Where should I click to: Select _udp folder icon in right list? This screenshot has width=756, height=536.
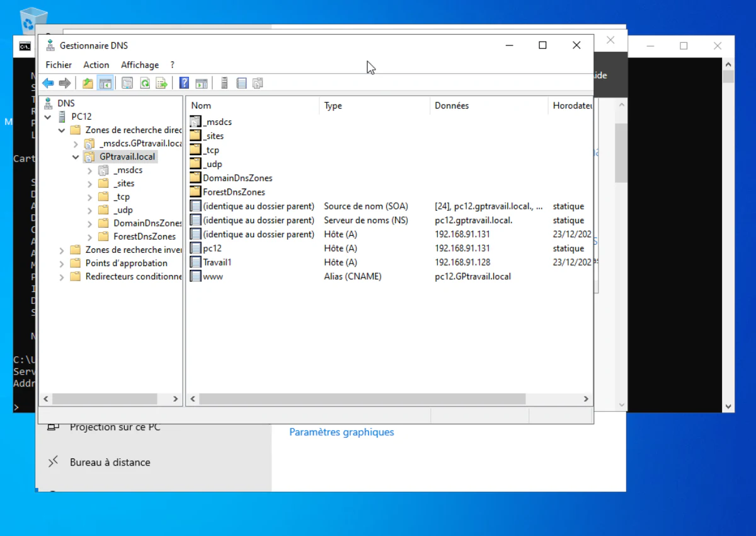click(195, 164)
